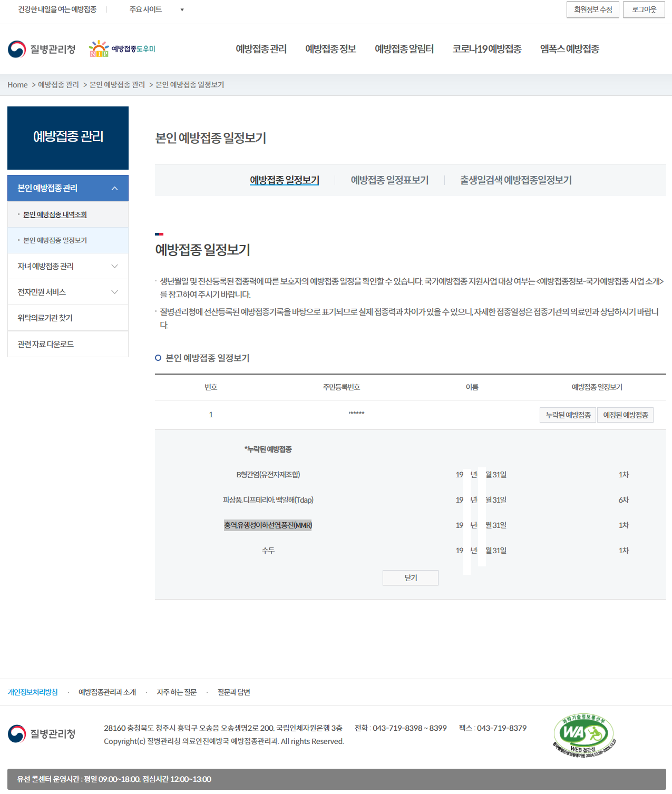Click the 로그아웃 button
Image resolution: width=672 pixels, height=794 pixels.
click(x=644, y=9)
